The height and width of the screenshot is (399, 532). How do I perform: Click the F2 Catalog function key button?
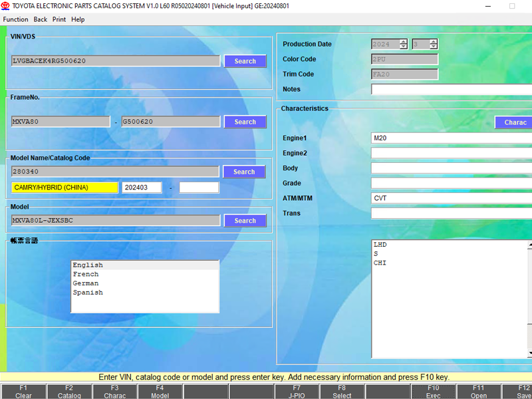(69, 392)
